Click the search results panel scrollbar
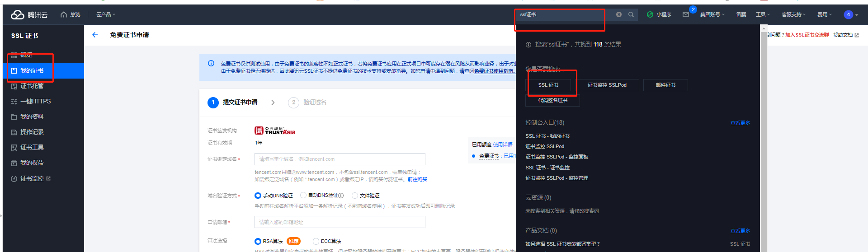The width and height of the screenshot is (868, 252). coord(764,135)
